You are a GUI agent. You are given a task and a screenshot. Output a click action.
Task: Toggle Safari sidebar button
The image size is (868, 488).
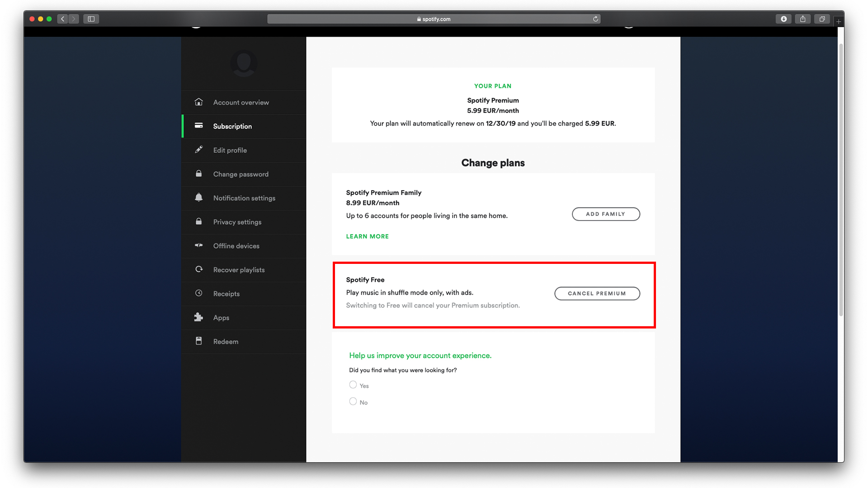tap(91, 19)
